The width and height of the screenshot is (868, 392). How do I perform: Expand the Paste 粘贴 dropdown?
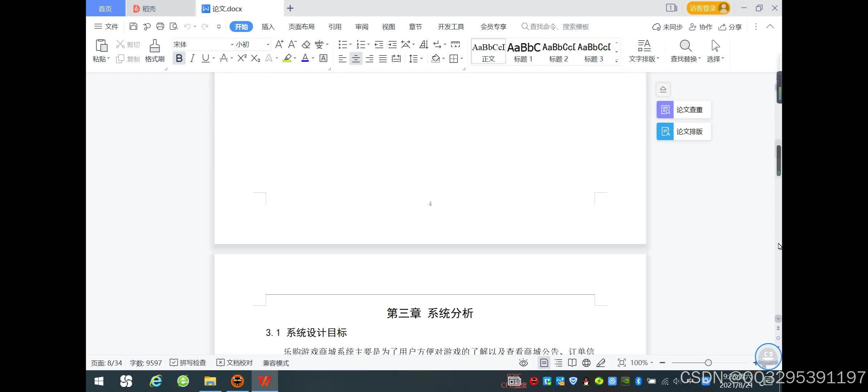[x=101, y=59]
